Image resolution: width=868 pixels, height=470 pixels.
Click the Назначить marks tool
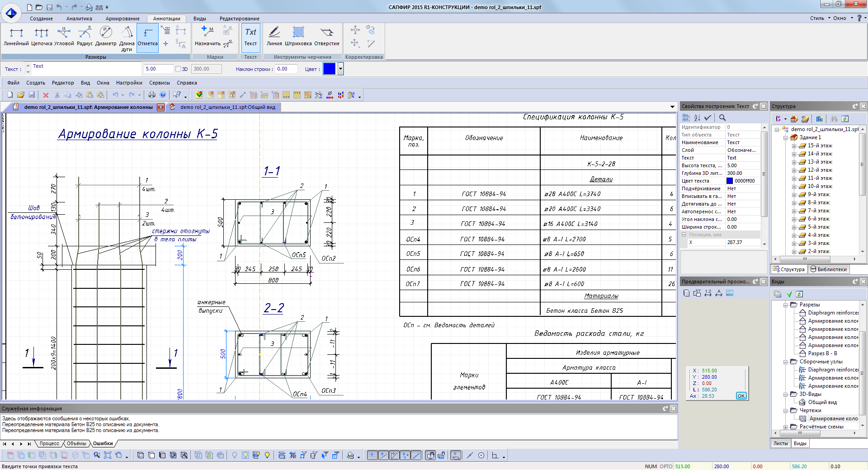208,36
